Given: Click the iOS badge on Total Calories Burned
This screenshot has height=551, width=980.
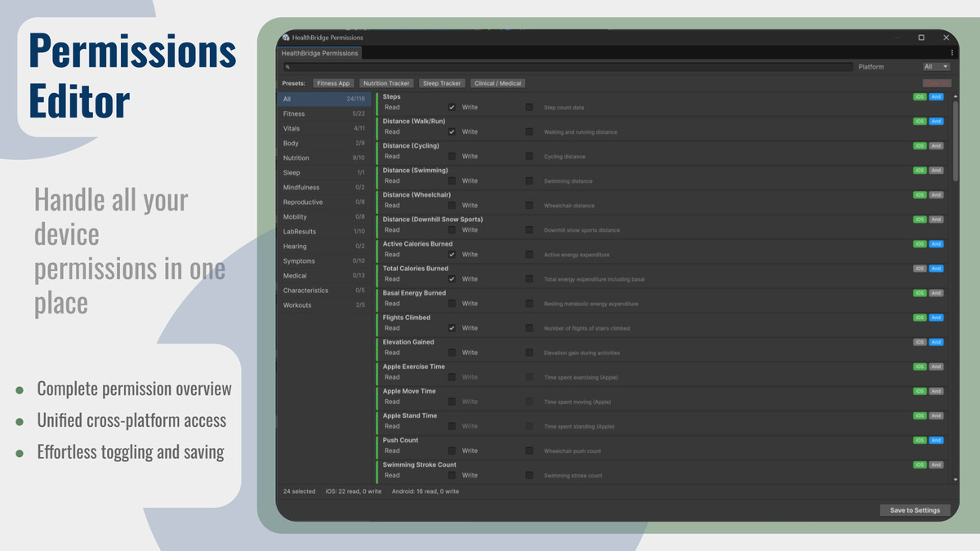Looking at the screenshot, I should [x=920, y=269].
